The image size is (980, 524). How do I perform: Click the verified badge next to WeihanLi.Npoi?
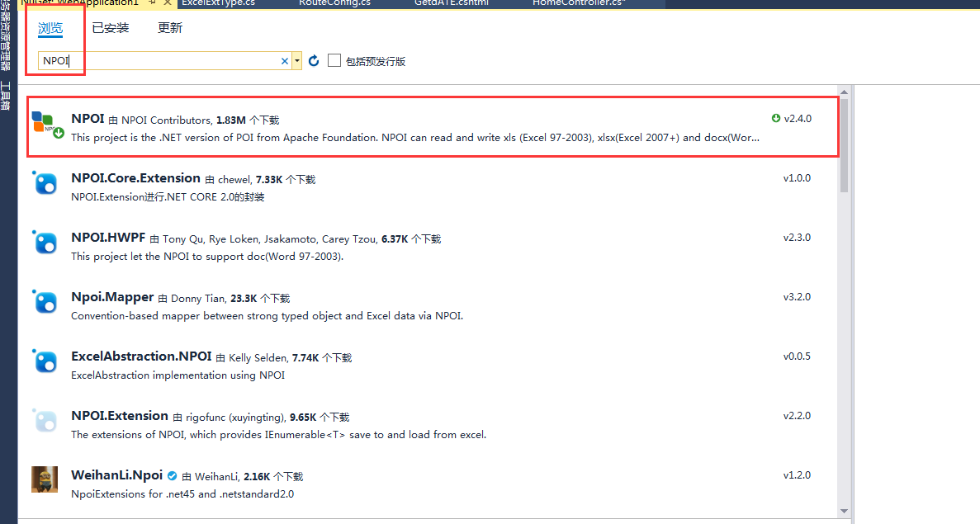pos(173,476)
